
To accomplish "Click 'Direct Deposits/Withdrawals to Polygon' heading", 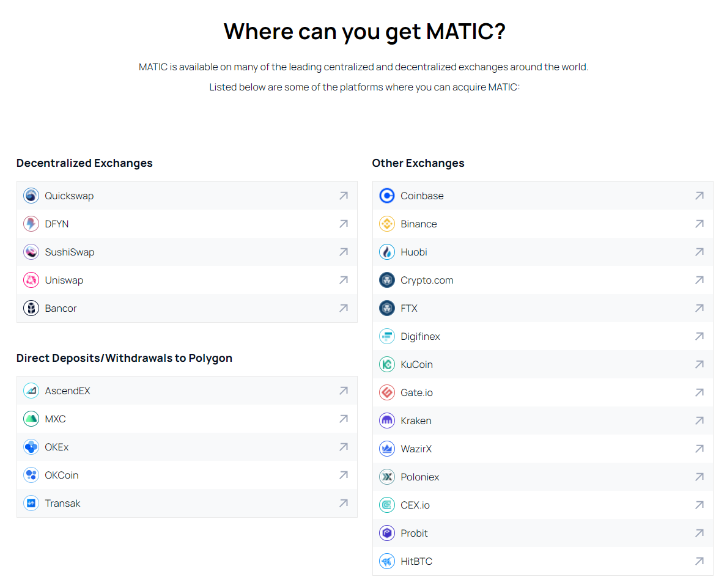I will tap(124, 358).
